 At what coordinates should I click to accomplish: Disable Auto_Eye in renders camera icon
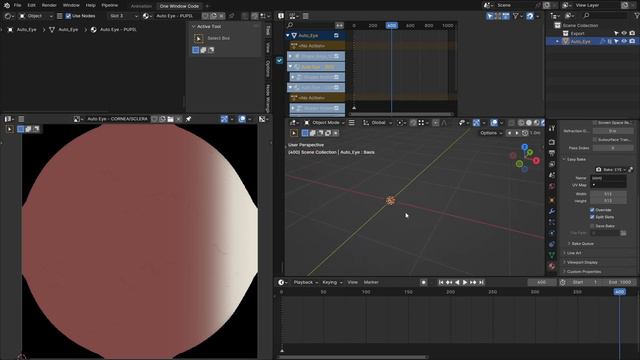[x=632, y=41]
